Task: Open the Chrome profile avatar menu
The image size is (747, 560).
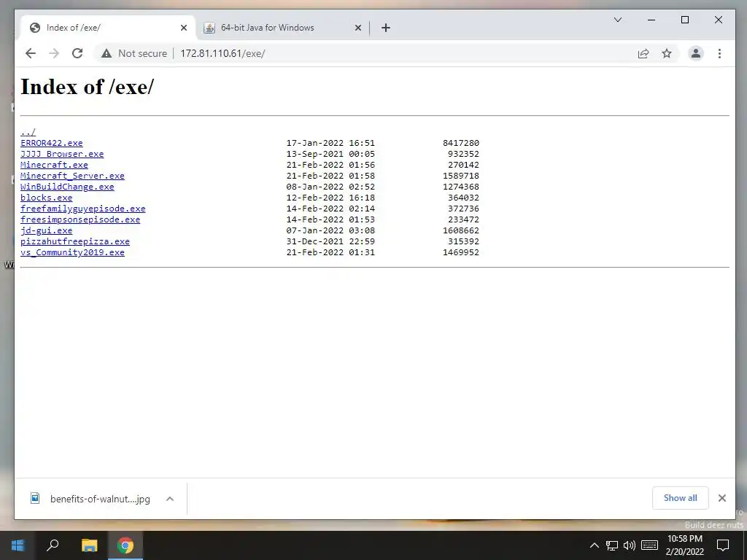Action: (695, 53)
